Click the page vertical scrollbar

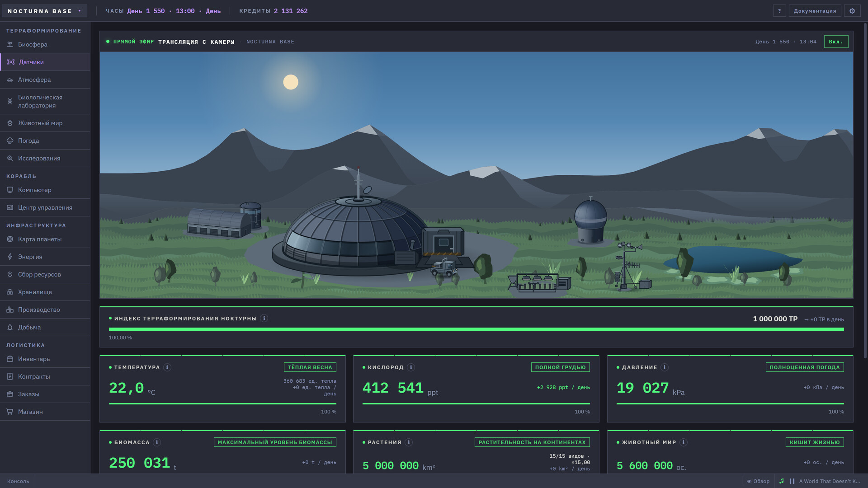tap(865, 190)
